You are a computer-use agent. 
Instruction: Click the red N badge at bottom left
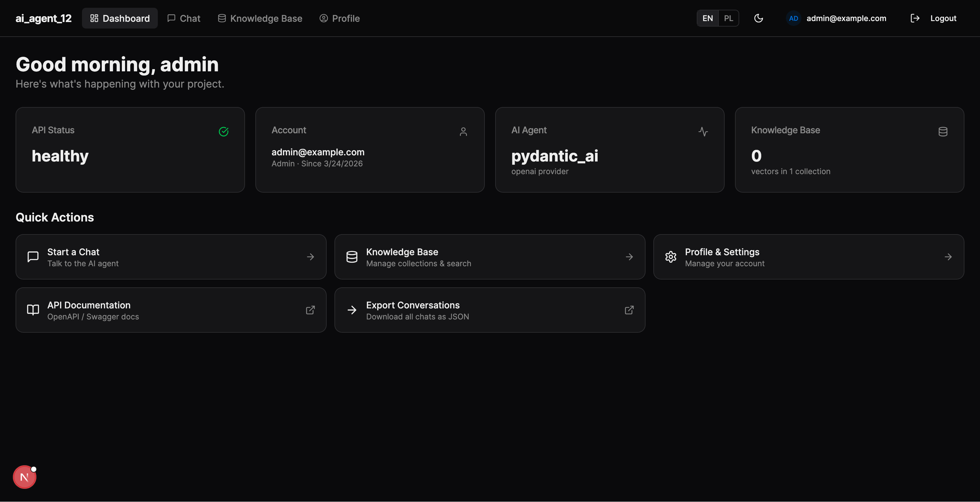coord(24,476)
